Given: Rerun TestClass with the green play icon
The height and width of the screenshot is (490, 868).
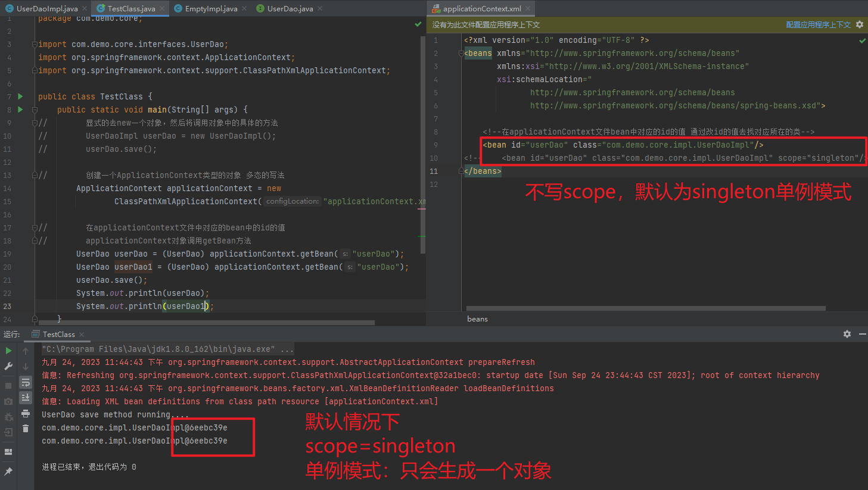Looking at the screenshot, I should [x=8, y=351].
